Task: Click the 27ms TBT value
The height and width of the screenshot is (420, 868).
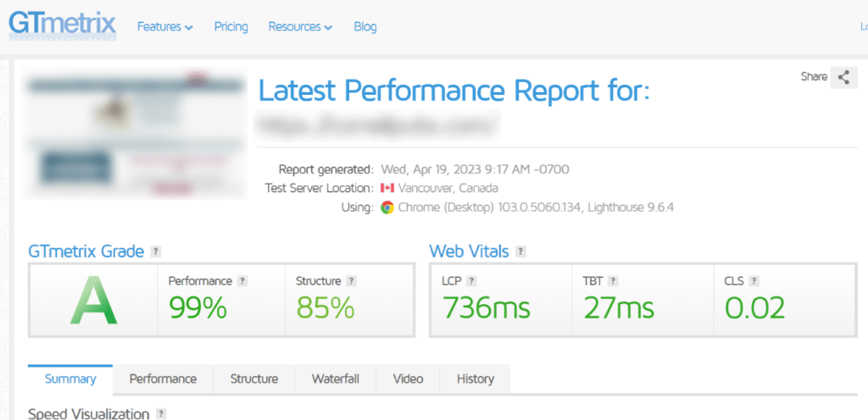Action: 619,308
